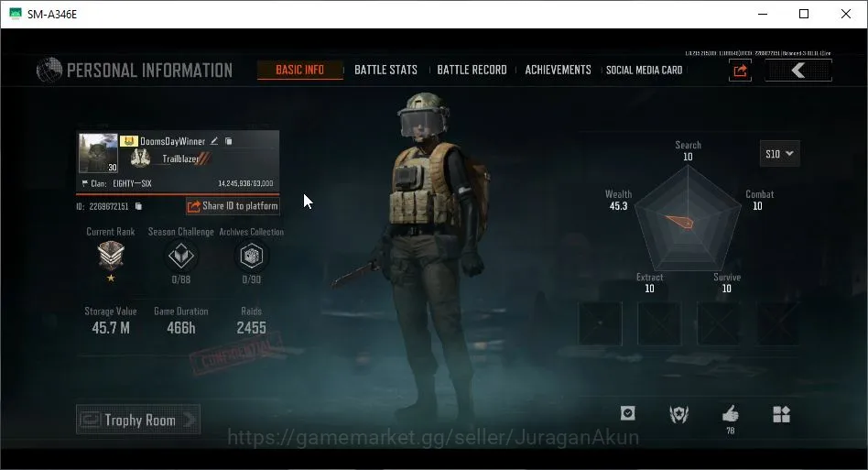Click the star shield badge icon
Viewport: 868px width, 470px height.
tap(678, 414)
